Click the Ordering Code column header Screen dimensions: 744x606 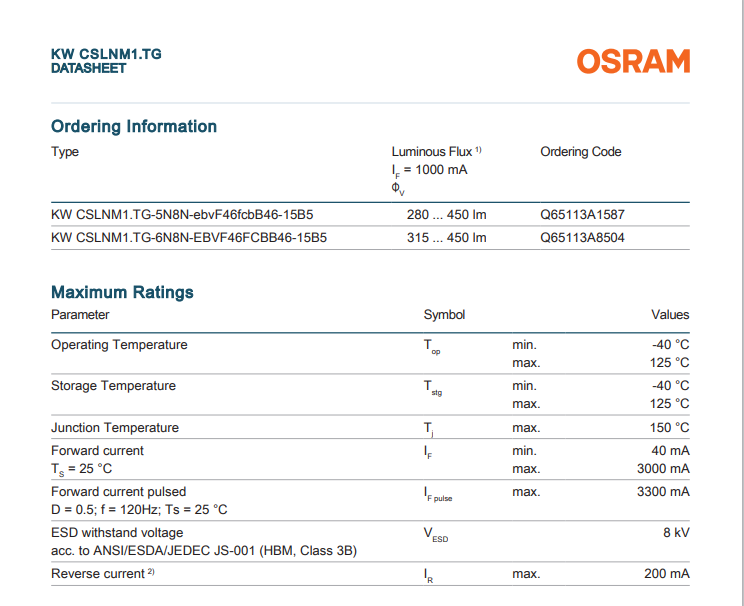(580, 152)
